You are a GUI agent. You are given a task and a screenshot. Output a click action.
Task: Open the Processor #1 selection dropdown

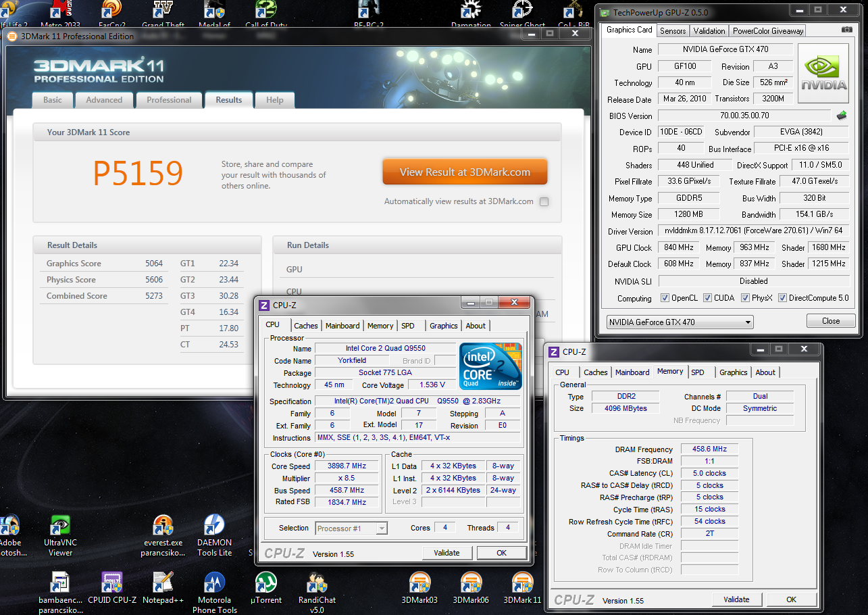pyautogui.click(x=351, y=528)
